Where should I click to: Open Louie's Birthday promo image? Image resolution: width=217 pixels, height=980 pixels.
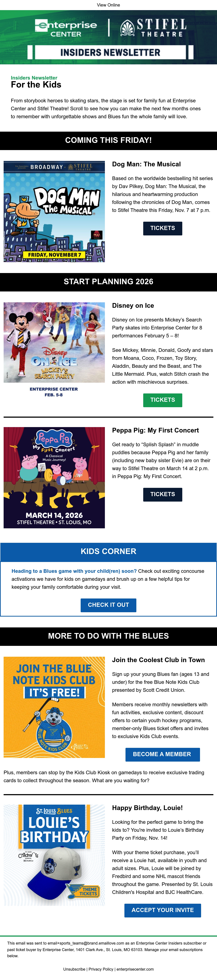coord(54,855)
